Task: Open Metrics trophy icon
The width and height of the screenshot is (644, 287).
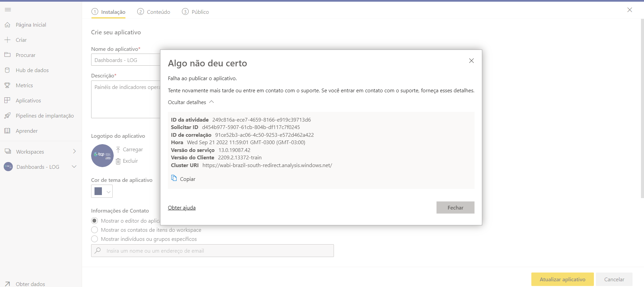Action: [7, 85]
